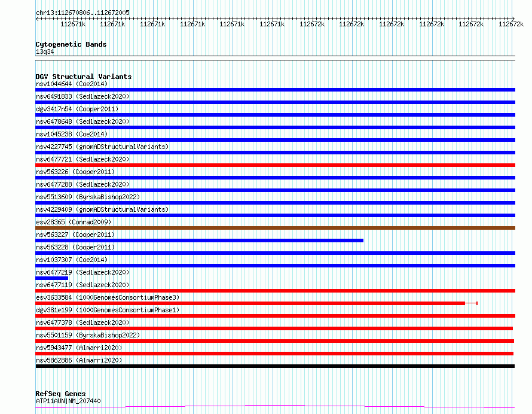Click nsv5862886 (Almarri2020) label
Viewport: 532px width, 414px height.
click(x=79, y=360)
